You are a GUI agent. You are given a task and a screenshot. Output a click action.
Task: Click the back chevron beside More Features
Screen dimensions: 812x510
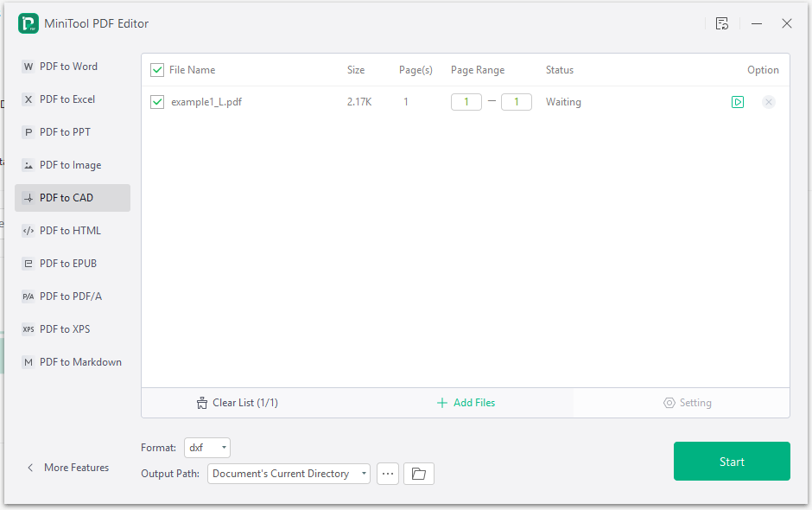pos(30,468)
